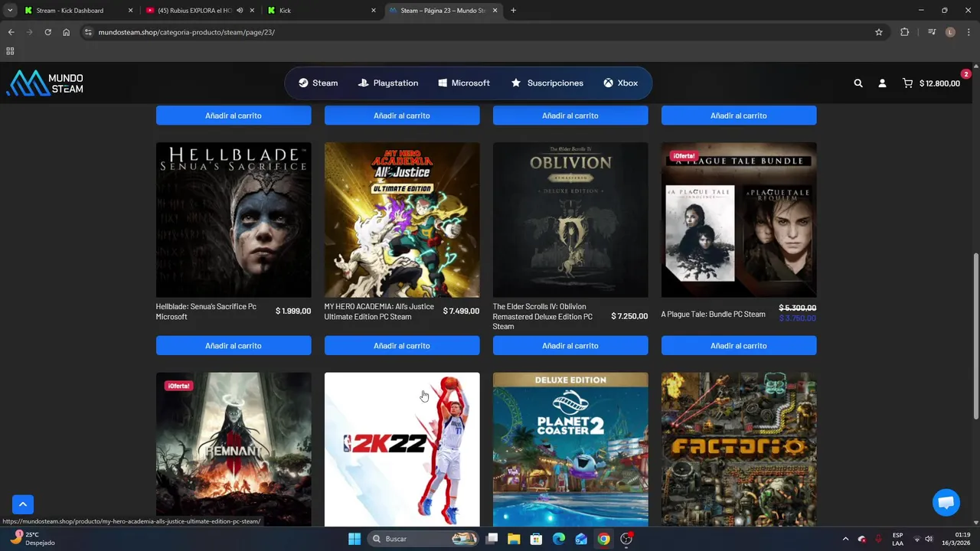
Task: Click the Chrome icon in the taskbar
Action: coord(604,539)
